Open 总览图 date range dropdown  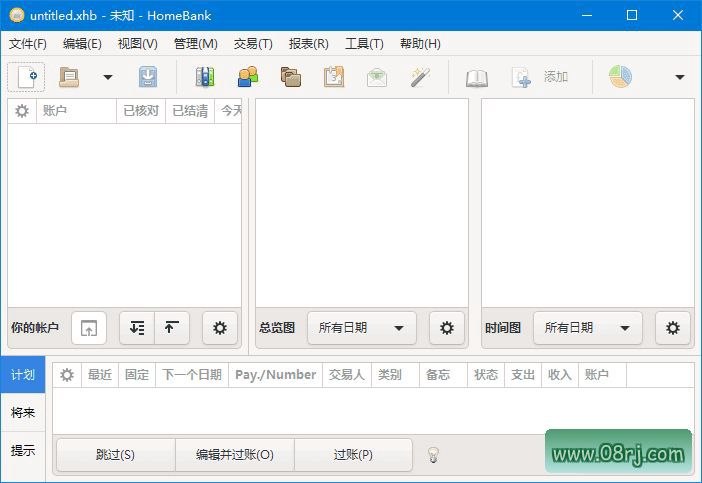click(362, 328)
